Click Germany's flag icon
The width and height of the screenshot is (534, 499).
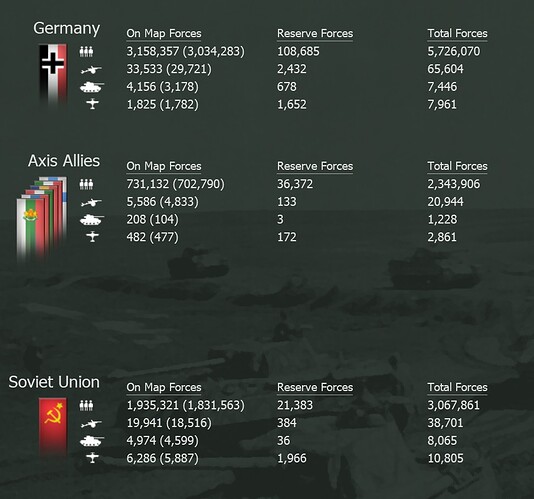coord(53,74)
